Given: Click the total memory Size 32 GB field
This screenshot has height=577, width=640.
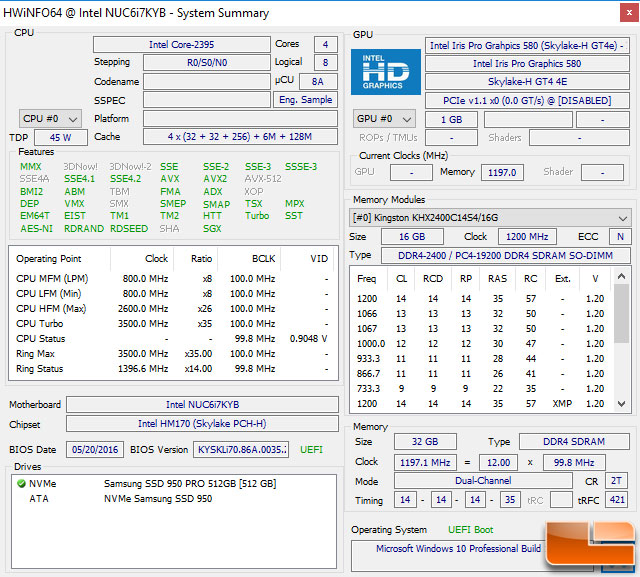Looking at the screenshot, I should click(425, 442).
